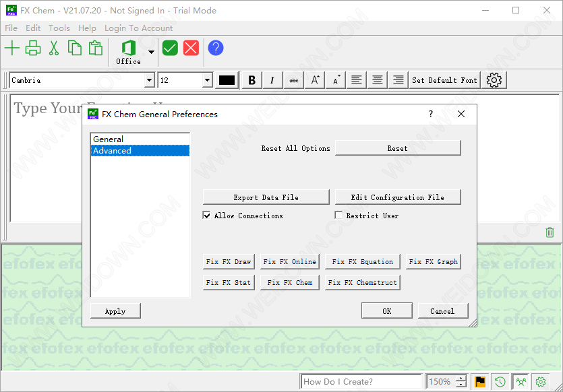Open the Office dropdown arrow
The height and width of the screenshot is (392, 563).
[152, 53]
